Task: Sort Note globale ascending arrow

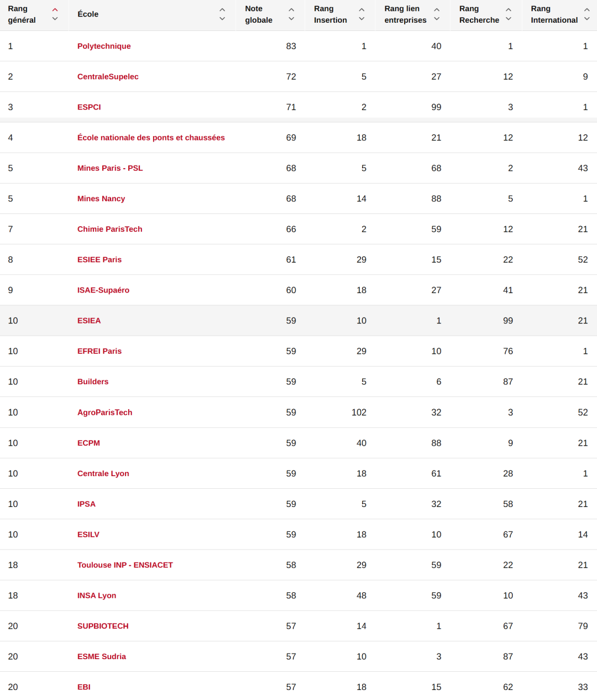Action: pos(291,10)
